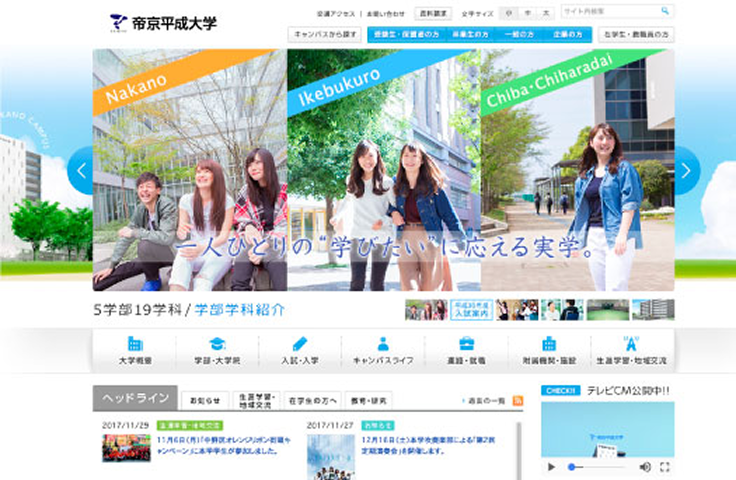Click the orange RSS feed icon

517,400
